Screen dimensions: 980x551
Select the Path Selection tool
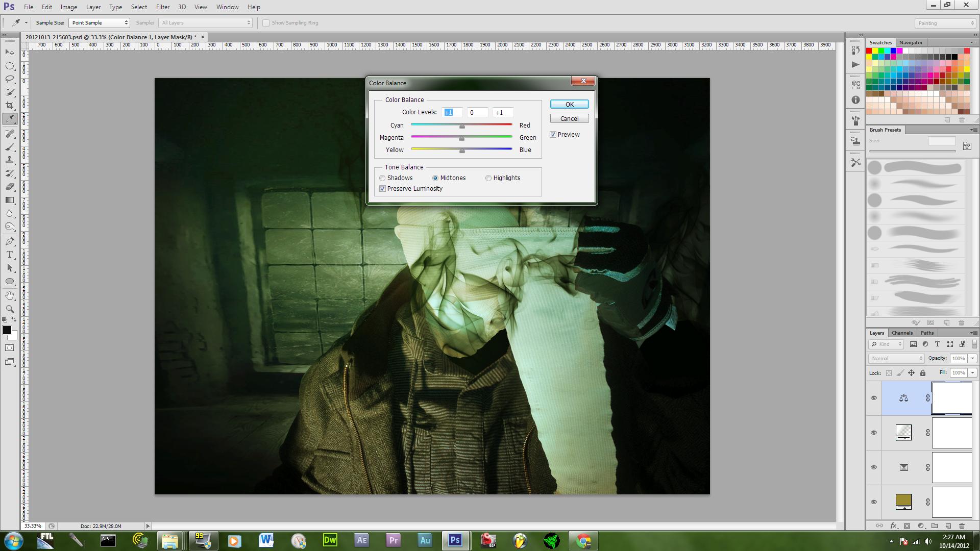tap(10, 268)
